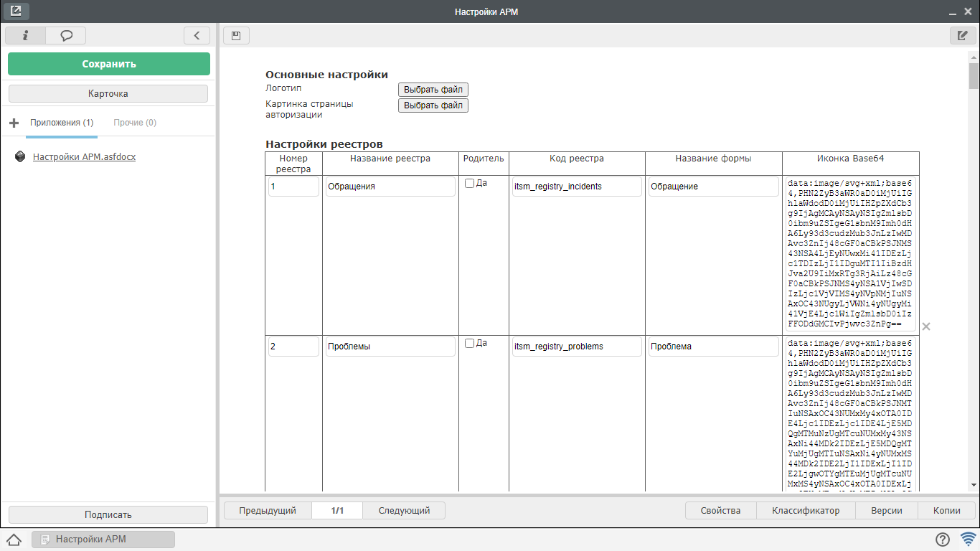Click the registry number field containing 2

tap(293, 347)
